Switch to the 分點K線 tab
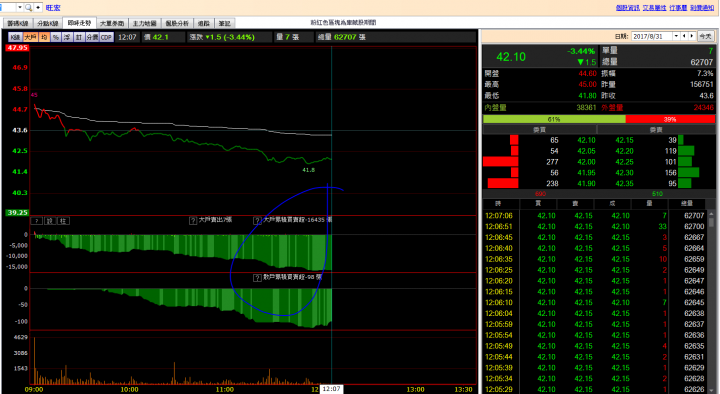Image resolution: width=720 pixels, height=394 pixels. (x=48, y=23)
